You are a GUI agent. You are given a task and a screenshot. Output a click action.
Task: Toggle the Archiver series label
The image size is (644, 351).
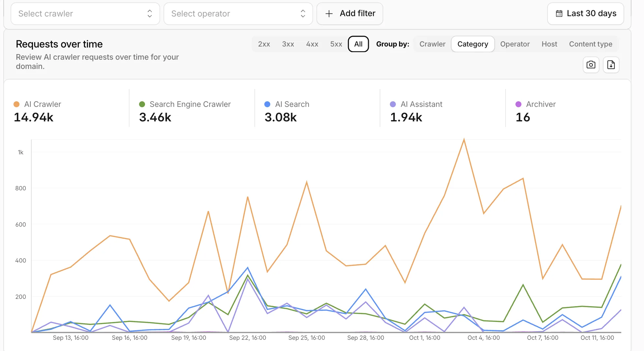[x=541, y=104]
